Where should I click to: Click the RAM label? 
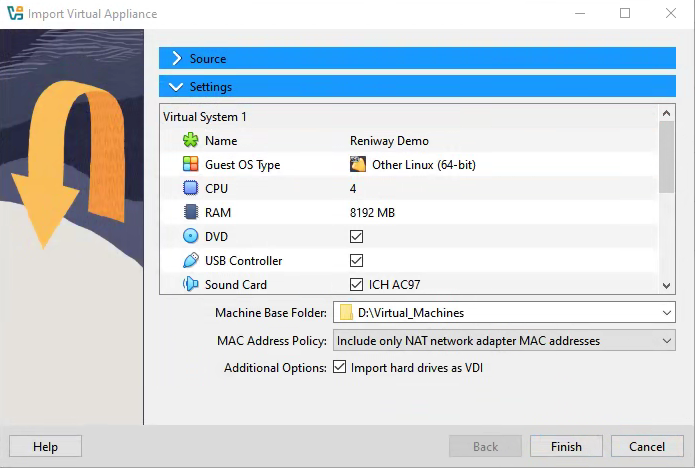[x=218, y=213]
